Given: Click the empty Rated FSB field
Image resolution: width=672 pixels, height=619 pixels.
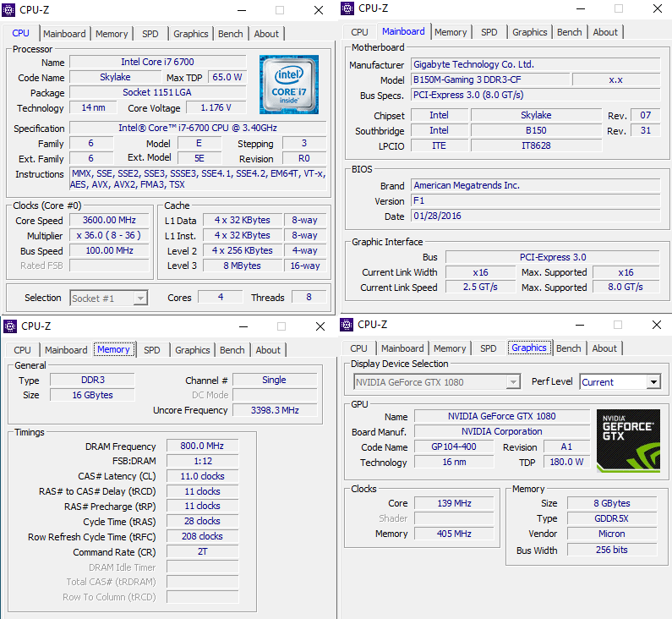Looking at the screenshot, I should [x=109, y=266].
